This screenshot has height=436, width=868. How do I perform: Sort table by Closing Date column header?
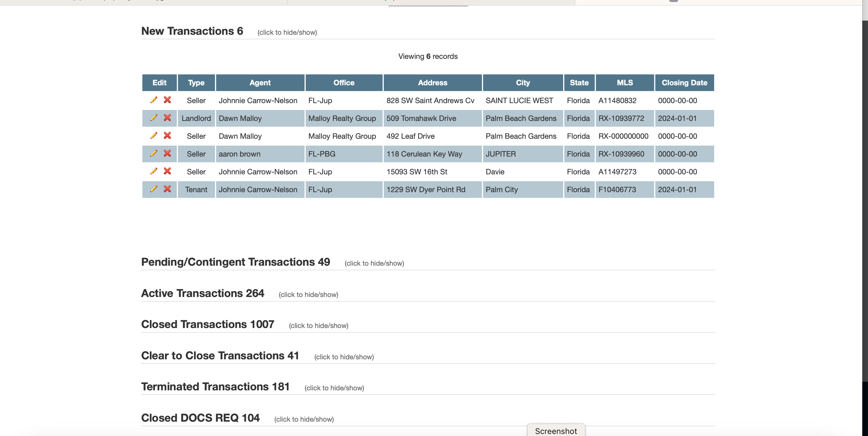point(684,83)
